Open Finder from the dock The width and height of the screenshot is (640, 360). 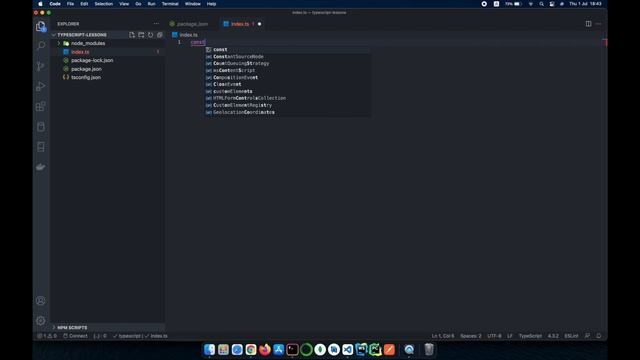209,349
